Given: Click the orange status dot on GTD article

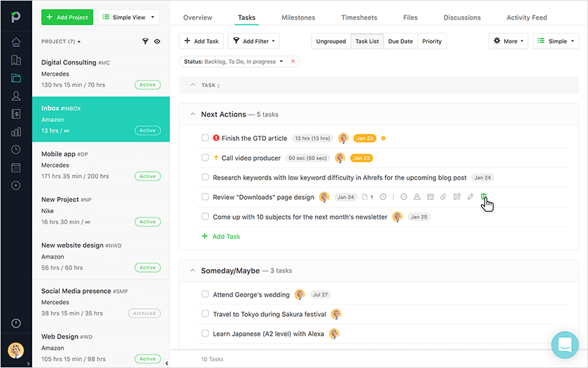Looking at the screenshot, I should coord(384,138).
